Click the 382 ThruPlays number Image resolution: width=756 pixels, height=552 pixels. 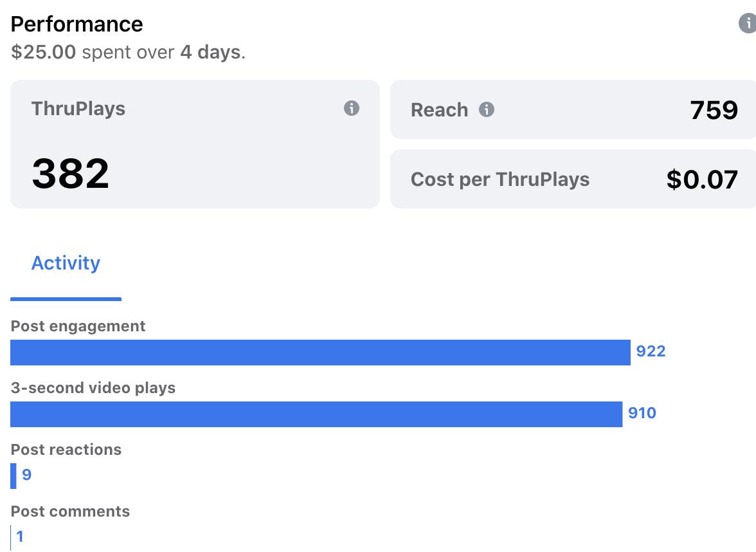[71, 174]
